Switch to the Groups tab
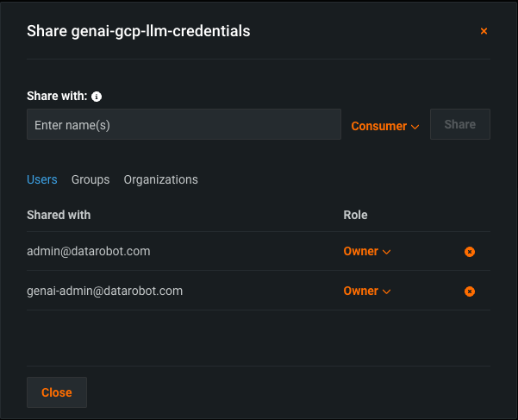This screenshot has height=420, width=518. [90, 179]
